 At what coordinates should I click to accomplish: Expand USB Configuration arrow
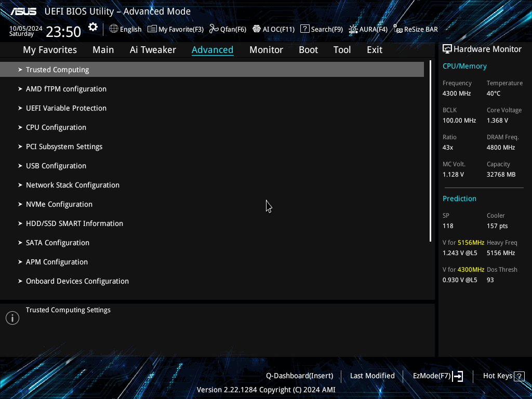click(20, 166)
